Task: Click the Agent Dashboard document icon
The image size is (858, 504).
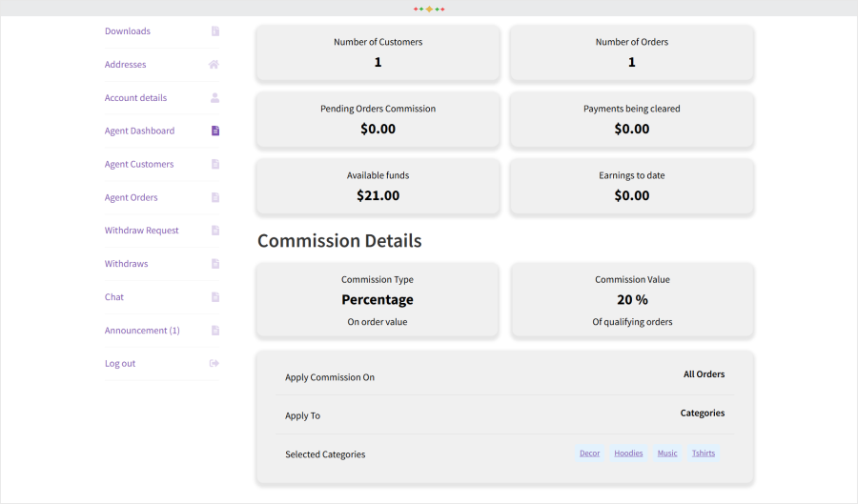Action: [x=215, y=131]
